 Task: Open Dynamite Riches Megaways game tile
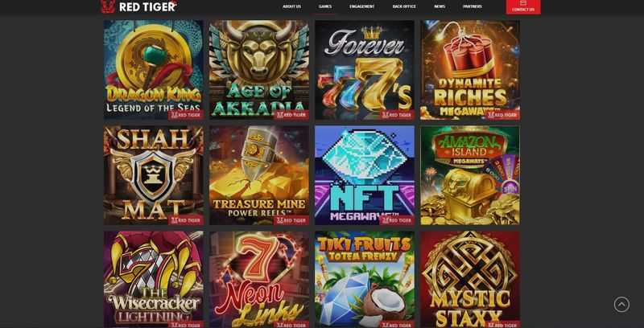(470, 70)
